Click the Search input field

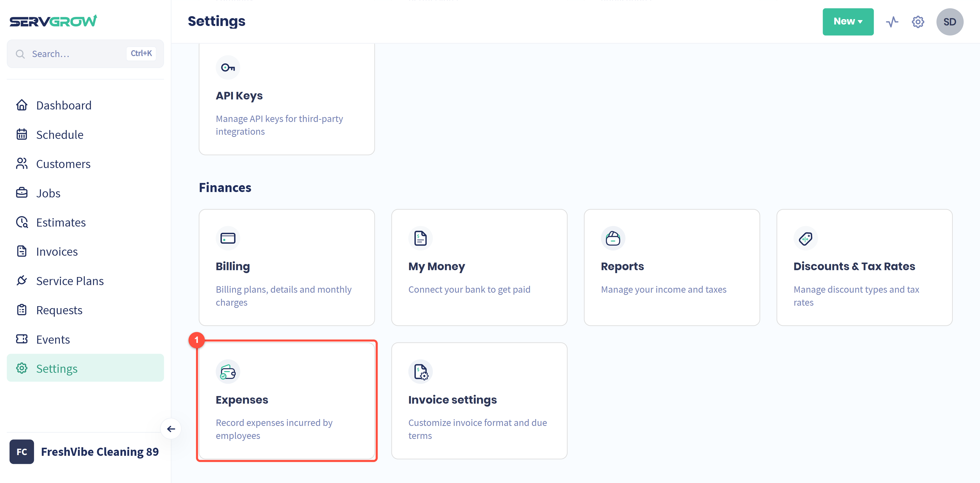85,54
